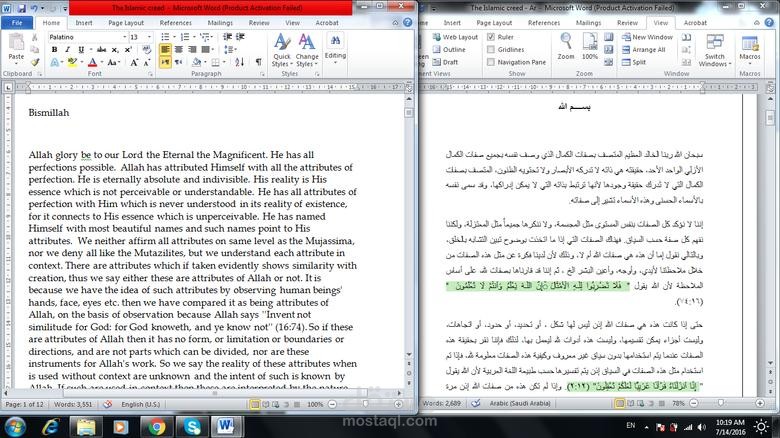Apply italic formatting in the left window
The width and height of the screenshot is (780, 438).
click(x=68, y=49)
